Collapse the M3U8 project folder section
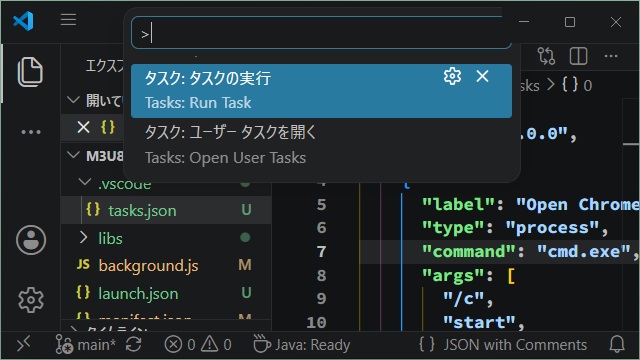The image size is (640, 360). (73, 155)
